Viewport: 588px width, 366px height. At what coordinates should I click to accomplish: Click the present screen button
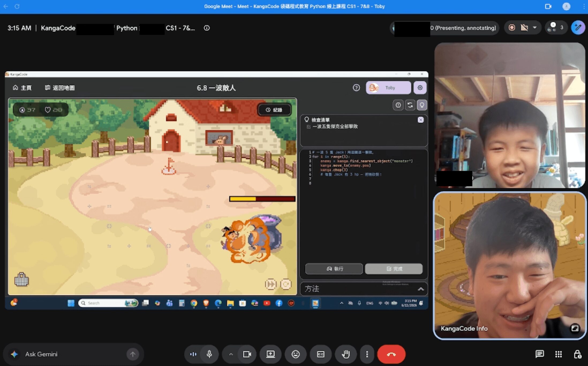pos(270,354)
